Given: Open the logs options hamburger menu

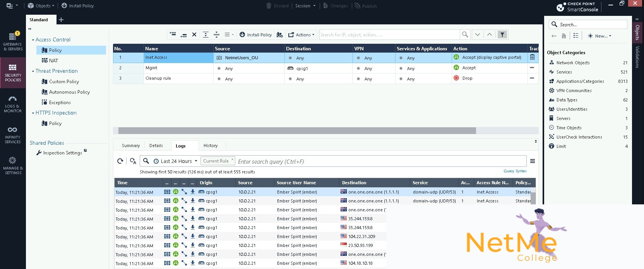Looking at the screenshot, I should click(x=533, y=161).
